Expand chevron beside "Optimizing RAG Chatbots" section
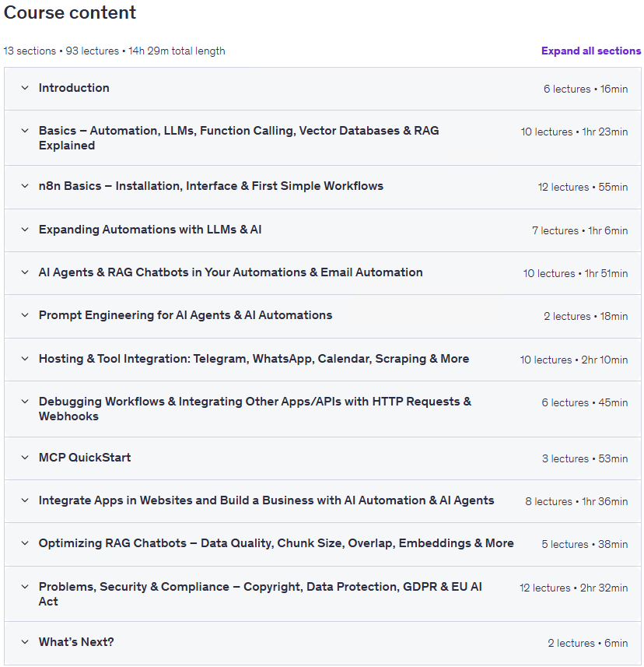Viewport: 644px width, 667px height. point(25,543)
